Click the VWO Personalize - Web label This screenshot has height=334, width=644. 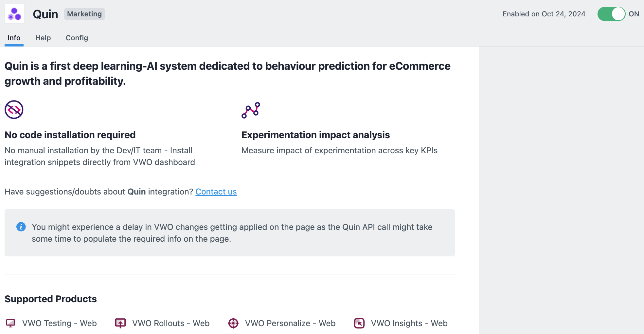pos(290,324)
